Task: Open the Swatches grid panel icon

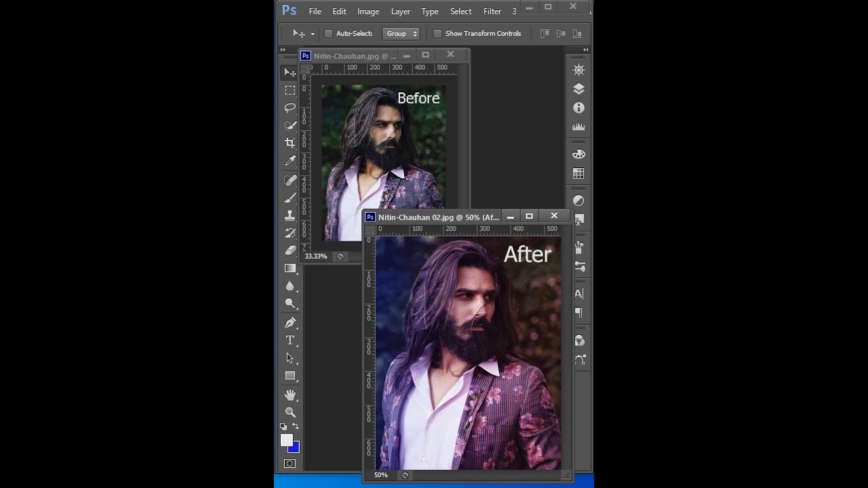Action: [x=578, y=174]
